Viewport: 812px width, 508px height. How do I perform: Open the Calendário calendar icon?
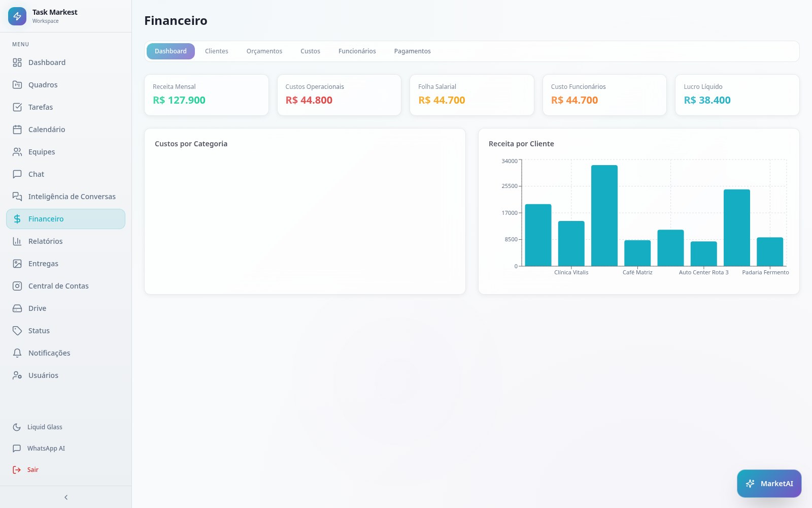pyautogui.click(x=17, y=130)
